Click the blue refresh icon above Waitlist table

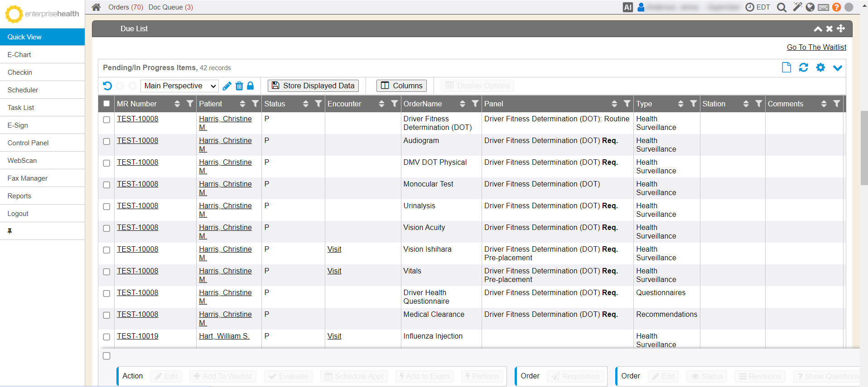803,67
